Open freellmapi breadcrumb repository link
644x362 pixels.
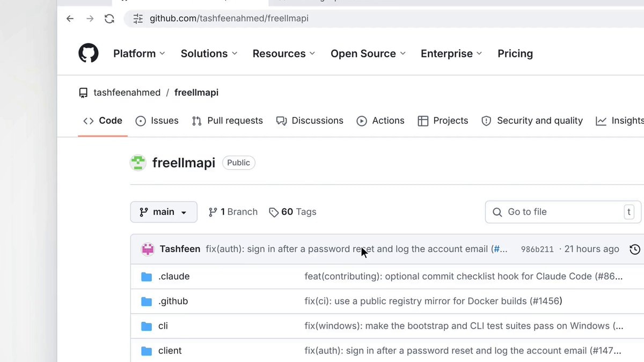[196, 93]
